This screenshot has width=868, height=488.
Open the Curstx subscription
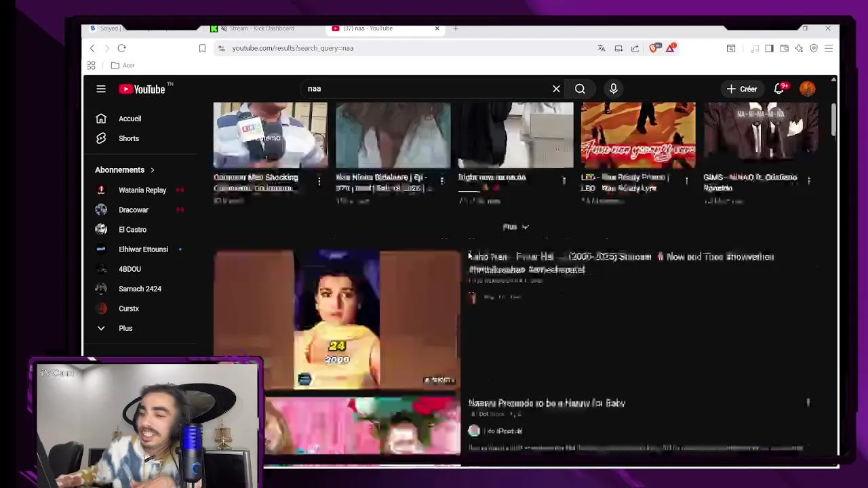click(x=128, y=308)
